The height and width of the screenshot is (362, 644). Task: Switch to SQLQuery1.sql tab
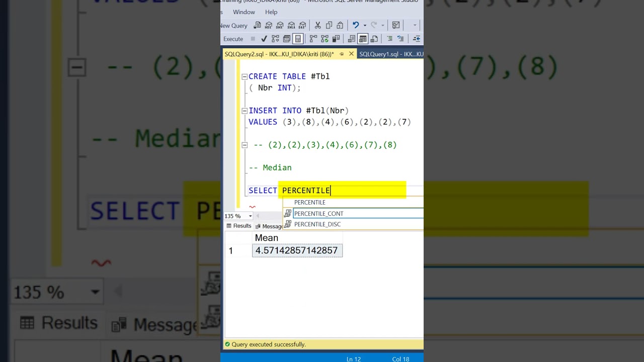[391, 54]
